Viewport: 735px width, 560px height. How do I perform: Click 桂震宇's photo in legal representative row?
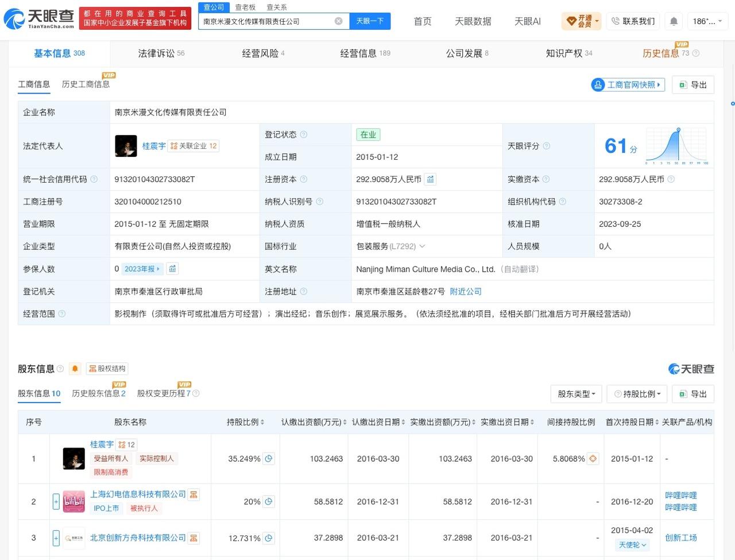(x=126, y=146)
